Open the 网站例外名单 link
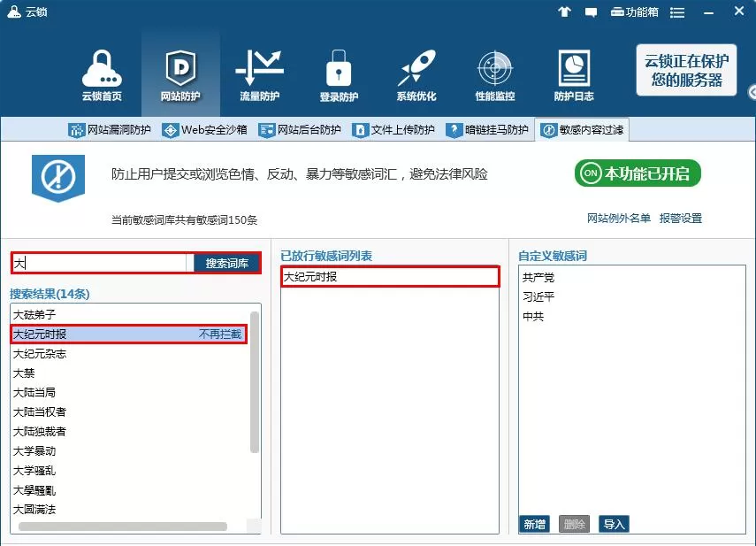Screen dimensions: 756x546 pyautogui.click(x=619, y=218)
